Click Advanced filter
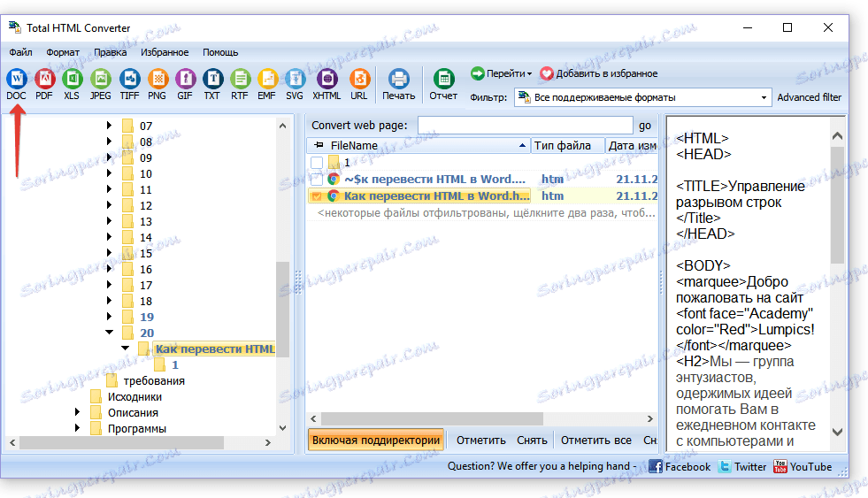Image resolution: width=868 pixels, height=498 pixels. (809, 97)
